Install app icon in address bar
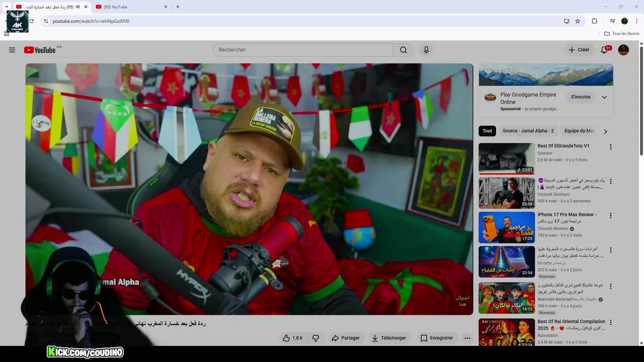Viewport: 644px width, 362px height. pos(567,21)
